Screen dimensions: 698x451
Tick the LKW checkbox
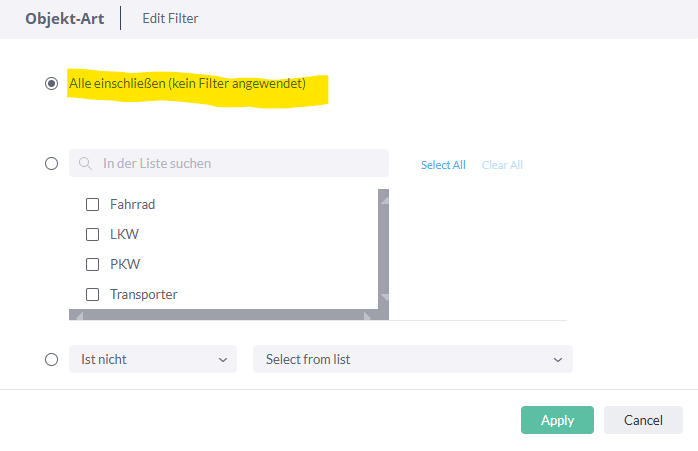[x=93, y=235]
